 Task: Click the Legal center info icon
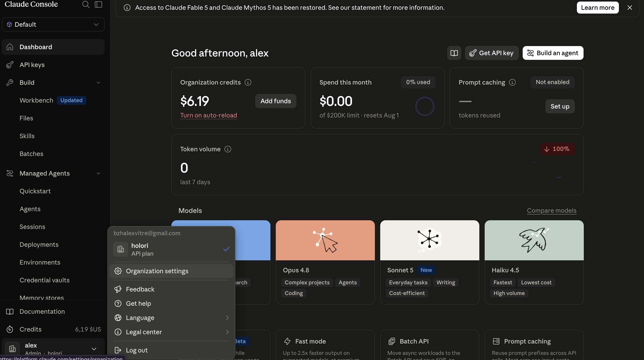pyautogui.click(x=118, y=332)
